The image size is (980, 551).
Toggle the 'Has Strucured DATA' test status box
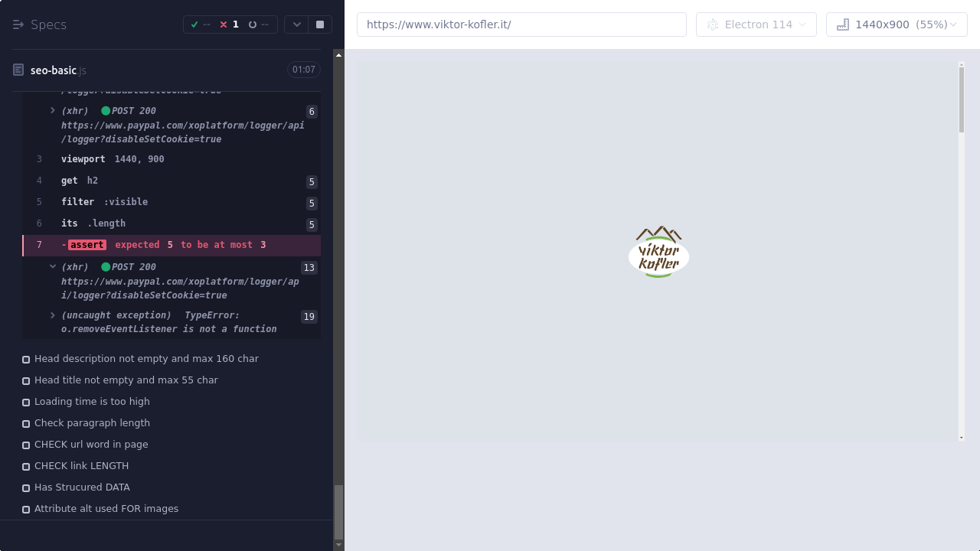(26, 488)
